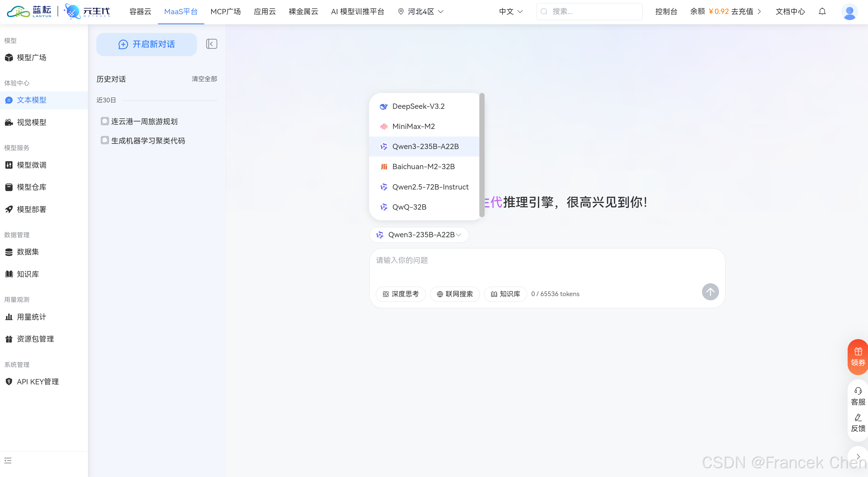Open the 中文 language dropdown
The image size is (868, 477).
(x=511, y=11)
